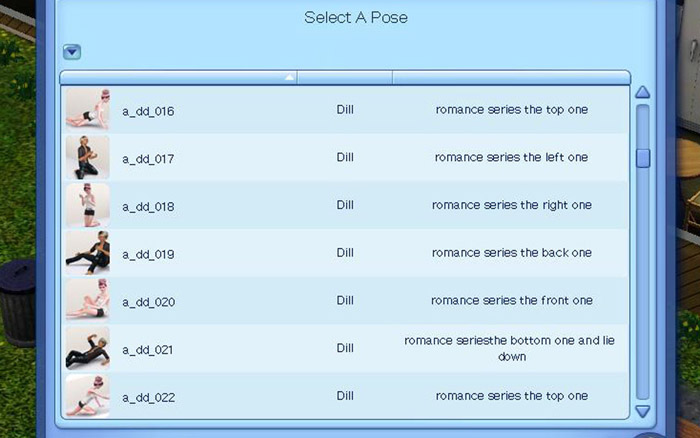Image resolution: width=700 pixels, height=438 pixels.
Task: Click the pose name a_dd_022
Action: [149, 397]
